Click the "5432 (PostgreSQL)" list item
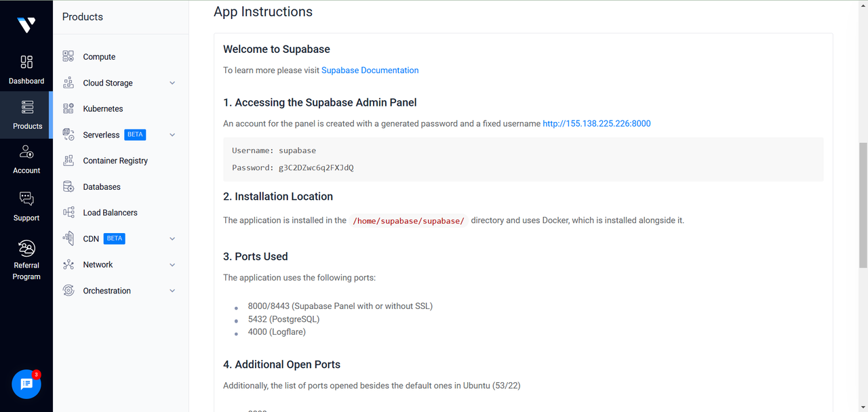 [283, 319]
